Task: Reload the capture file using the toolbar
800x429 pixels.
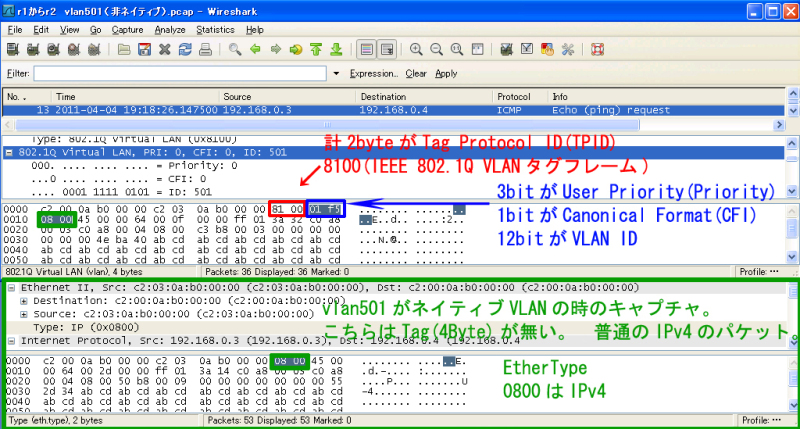Action: pos(184,49)
